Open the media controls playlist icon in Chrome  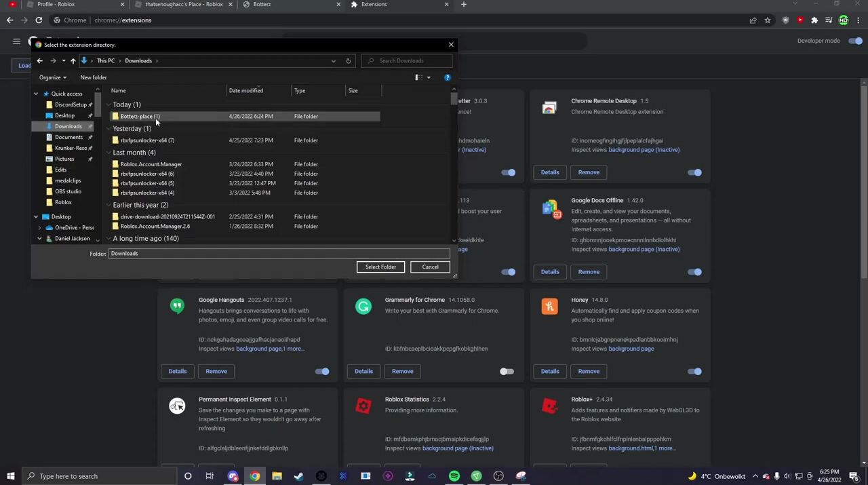coord(829,20)
